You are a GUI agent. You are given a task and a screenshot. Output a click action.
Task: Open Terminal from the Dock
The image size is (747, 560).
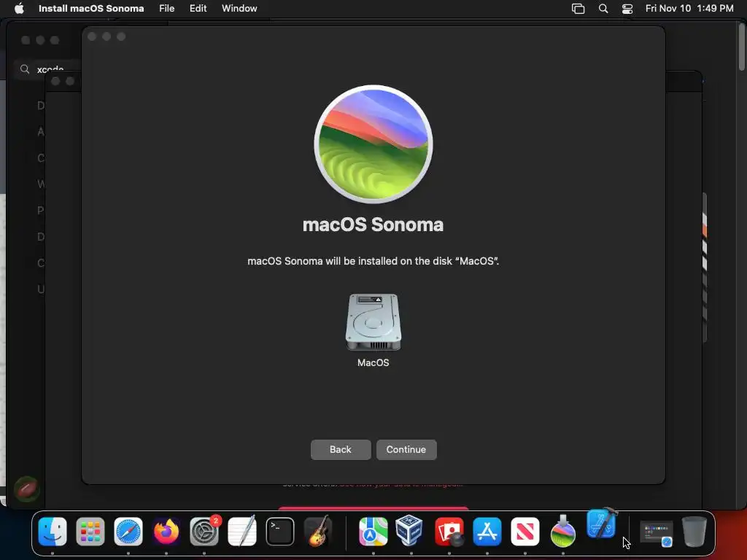click(x=280, y=532)
